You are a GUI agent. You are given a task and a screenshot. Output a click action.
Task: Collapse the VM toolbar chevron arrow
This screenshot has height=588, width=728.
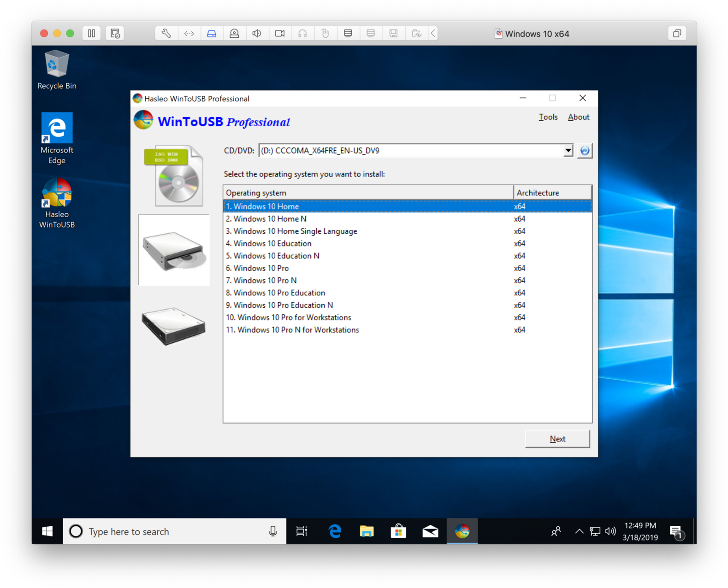433,34
